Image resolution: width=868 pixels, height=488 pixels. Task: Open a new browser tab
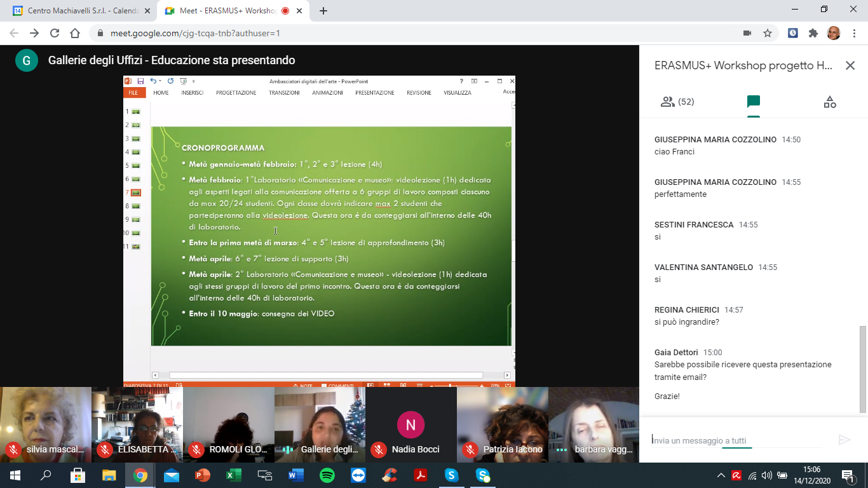point(323,11)
